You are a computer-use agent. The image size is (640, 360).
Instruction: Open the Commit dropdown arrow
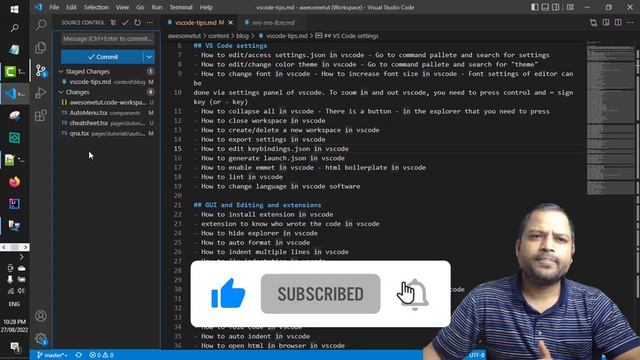point(149,57)
